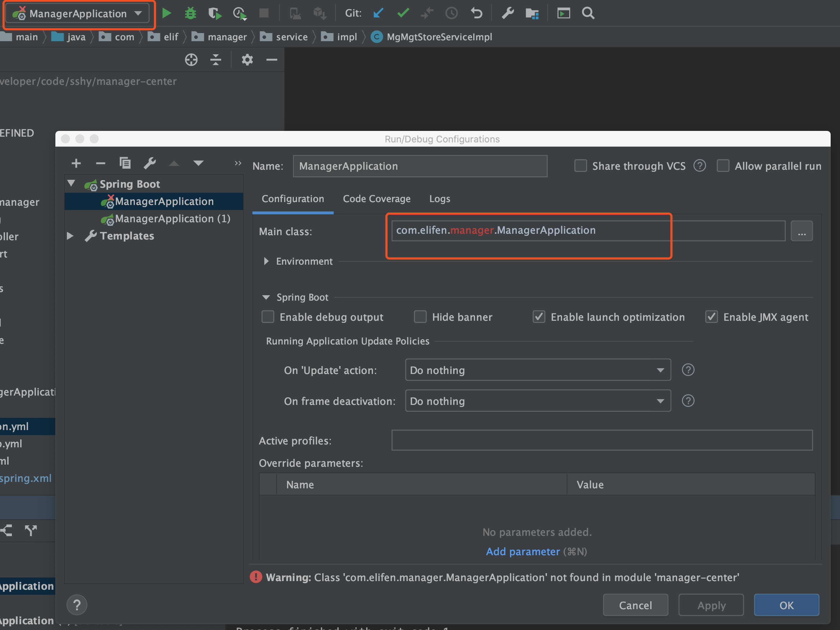
Task: Click the Main class input field
Action: point(529,230)
